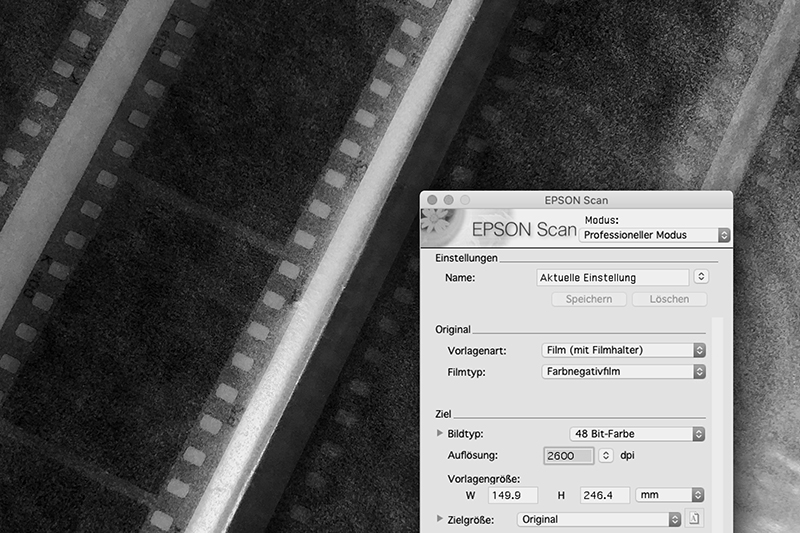Screen dimensions: 800x533
Task: Click the Löschen button
Action: point(669,299)
